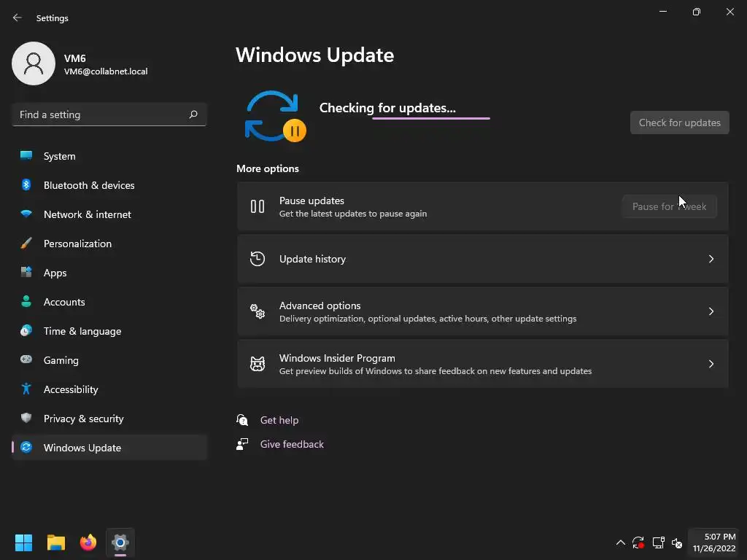Image resolution: width=747 pixels, height=560 pixels.
Task: Click the Accounts person icon in sidebar
Action: pos(26,301)
